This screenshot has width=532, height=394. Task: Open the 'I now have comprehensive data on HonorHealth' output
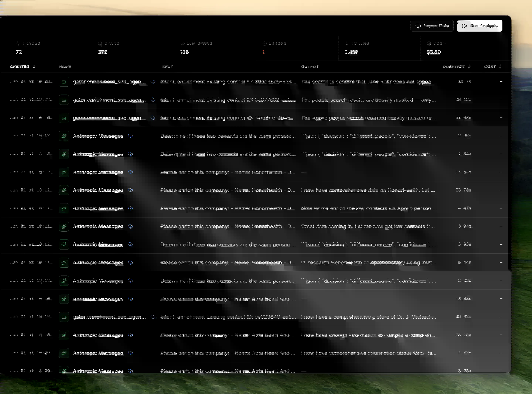pos(368,190)
